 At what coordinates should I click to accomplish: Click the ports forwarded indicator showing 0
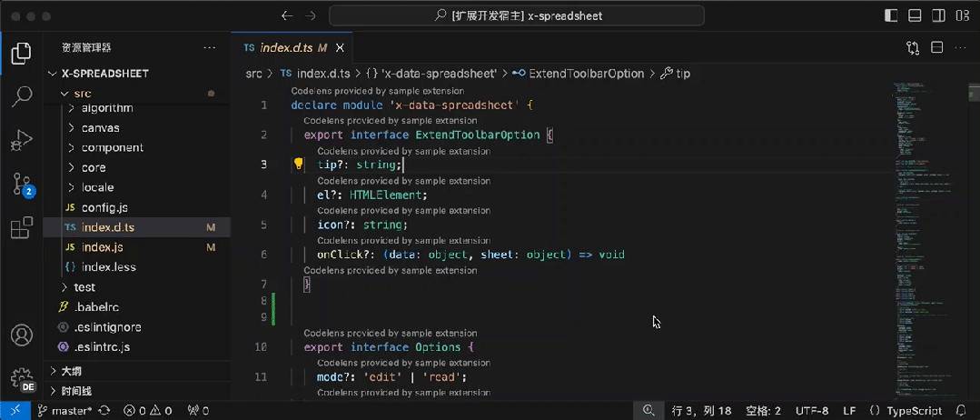(x=197, y=411)
